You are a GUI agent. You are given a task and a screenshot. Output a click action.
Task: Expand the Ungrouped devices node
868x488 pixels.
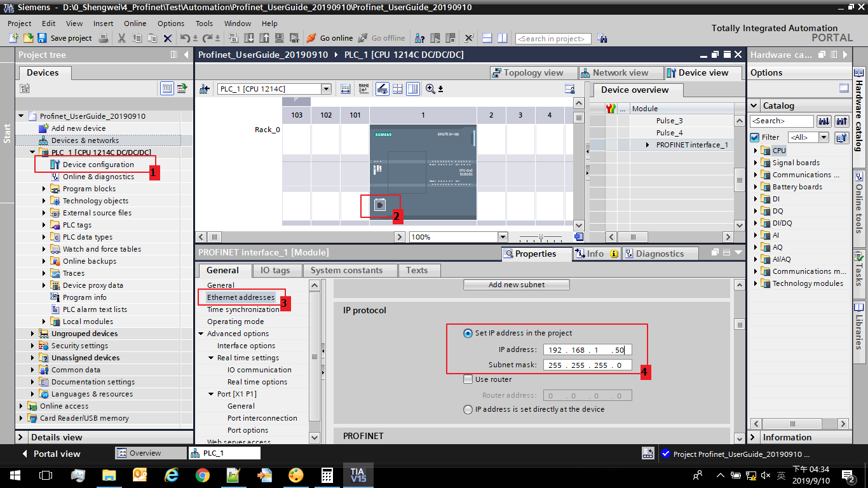[x=33, y=334]
